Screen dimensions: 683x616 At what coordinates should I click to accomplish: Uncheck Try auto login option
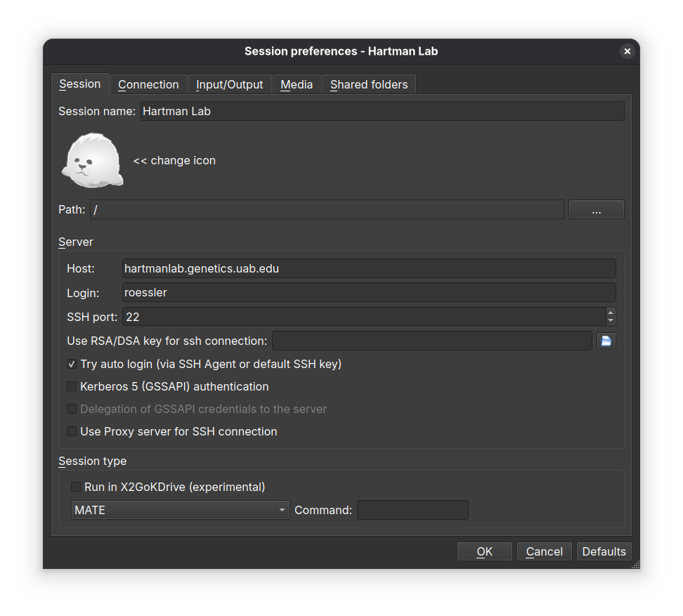pyautogui.click(x=72, y=364)
